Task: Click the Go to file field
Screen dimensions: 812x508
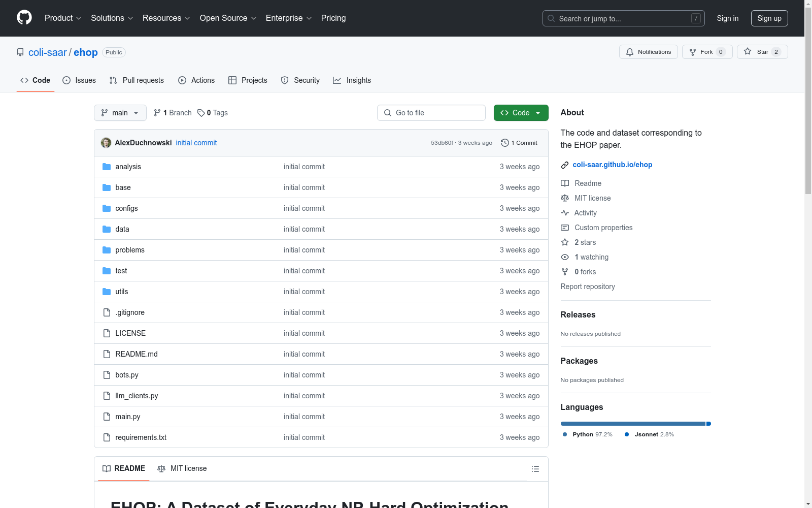Action: pyautogui.click(x=431, y=113)
